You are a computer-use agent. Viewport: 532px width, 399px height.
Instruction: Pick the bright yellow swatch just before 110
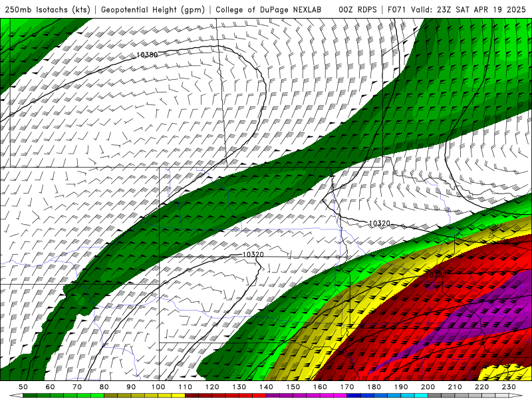(178, 396)
